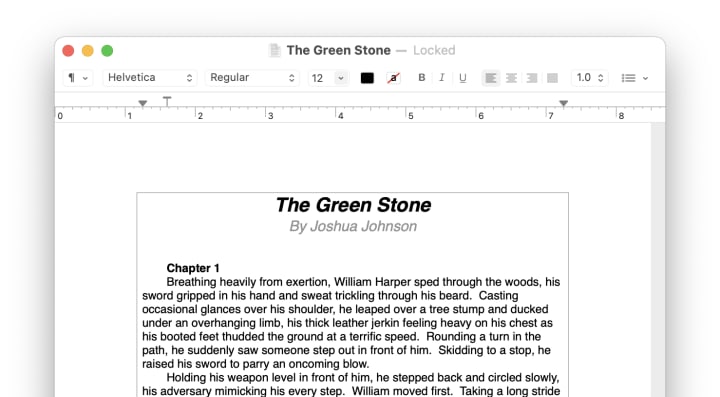Close the window with red button
This screenshot has height=397, width=720.
pyautogui.click(x=68, y=50)
